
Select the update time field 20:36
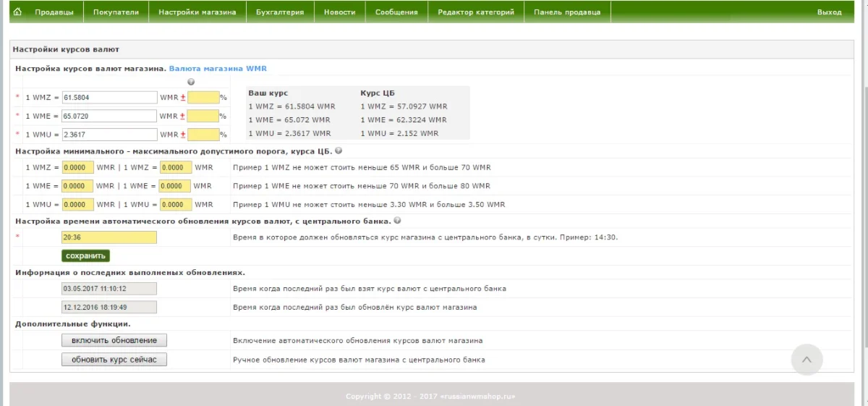coord(109,237)
